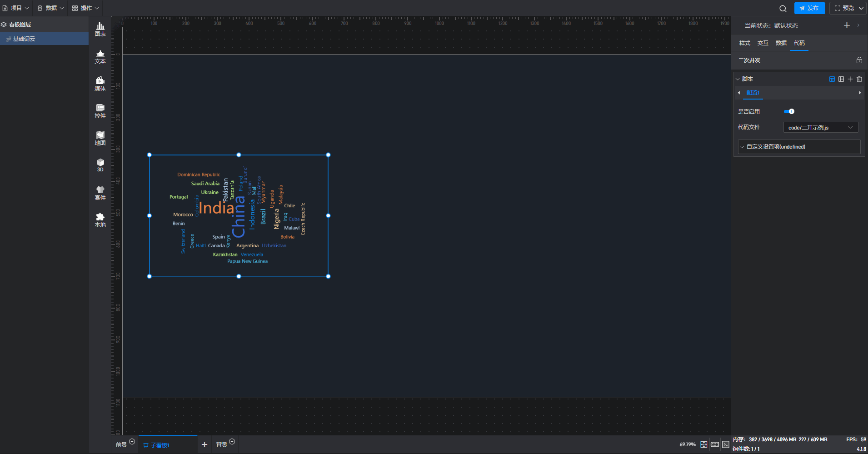Click the lock icon beside 二次开发
Viewport: 868px width, 454px height.
(859, 60)
